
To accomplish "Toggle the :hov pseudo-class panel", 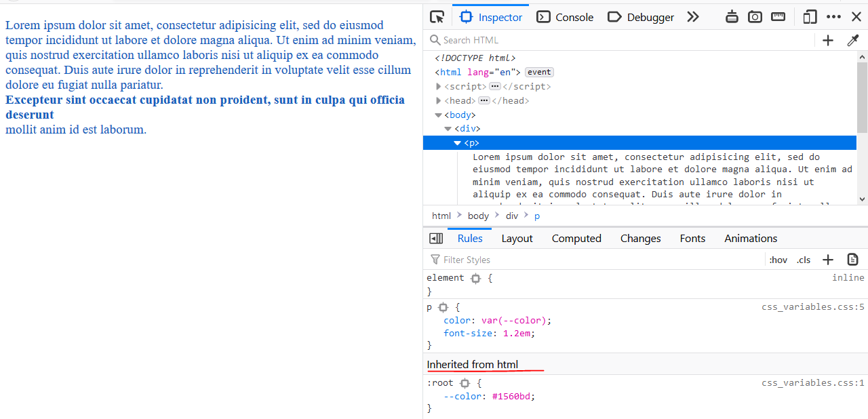I will [778, 260].
